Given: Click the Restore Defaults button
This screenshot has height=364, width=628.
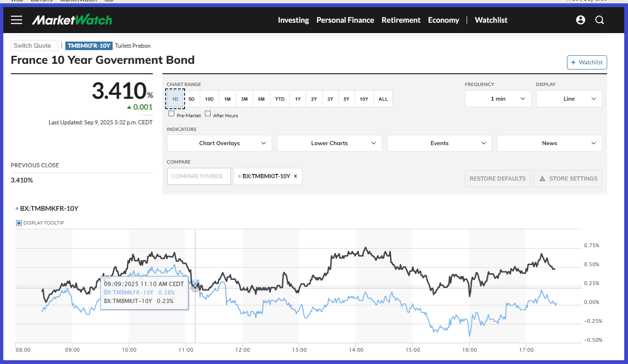Looking at the screenshot, I should 497,179.
